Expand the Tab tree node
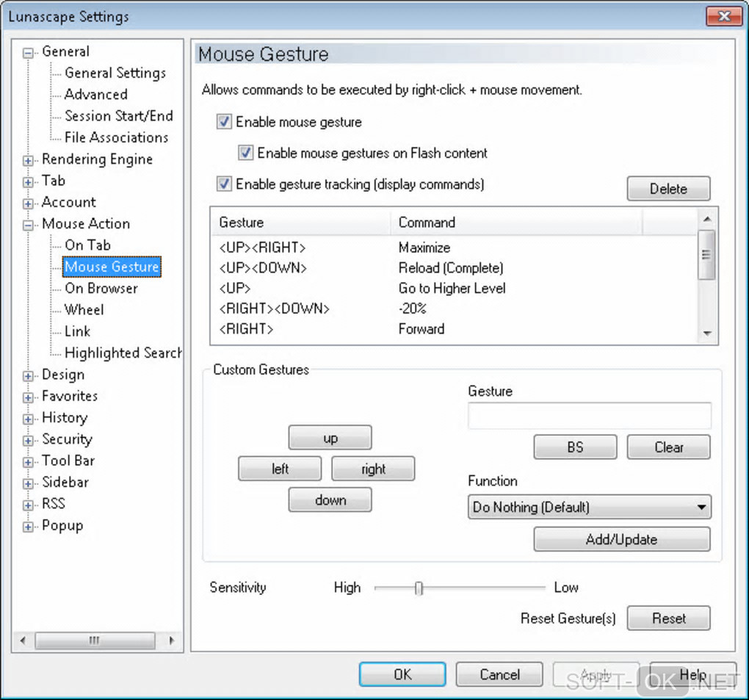The image size is (749, 700). point(28,182)
